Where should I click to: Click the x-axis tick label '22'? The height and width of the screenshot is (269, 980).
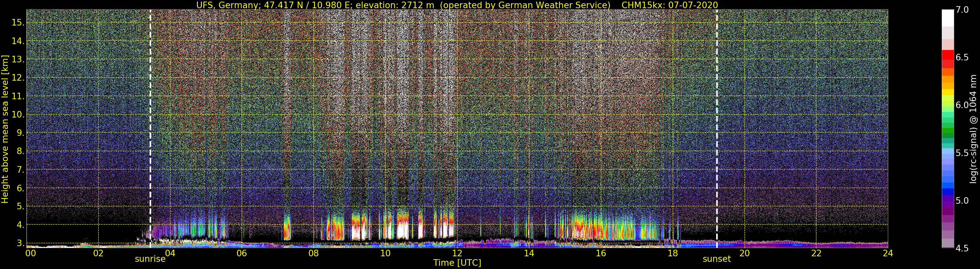coord(816,253)
